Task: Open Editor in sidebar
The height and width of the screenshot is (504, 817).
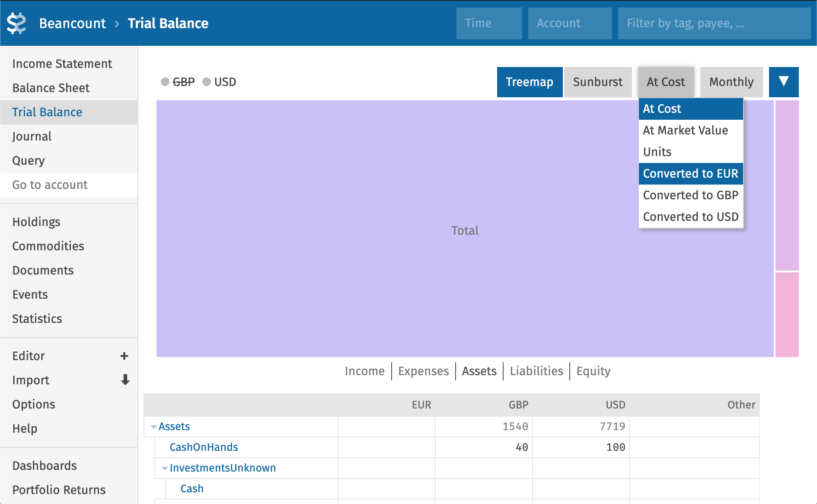Action: 29,356
